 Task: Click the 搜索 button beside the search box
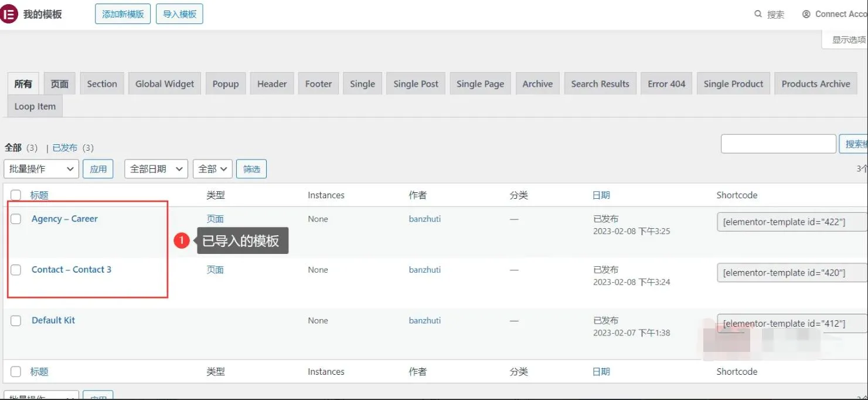[854, 144]
